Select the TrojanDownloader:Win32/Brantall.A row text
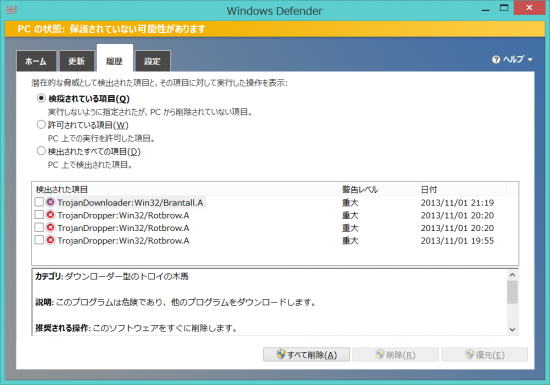Image resolution: width=550 pixels, height=385 pixels. (130, 203)
